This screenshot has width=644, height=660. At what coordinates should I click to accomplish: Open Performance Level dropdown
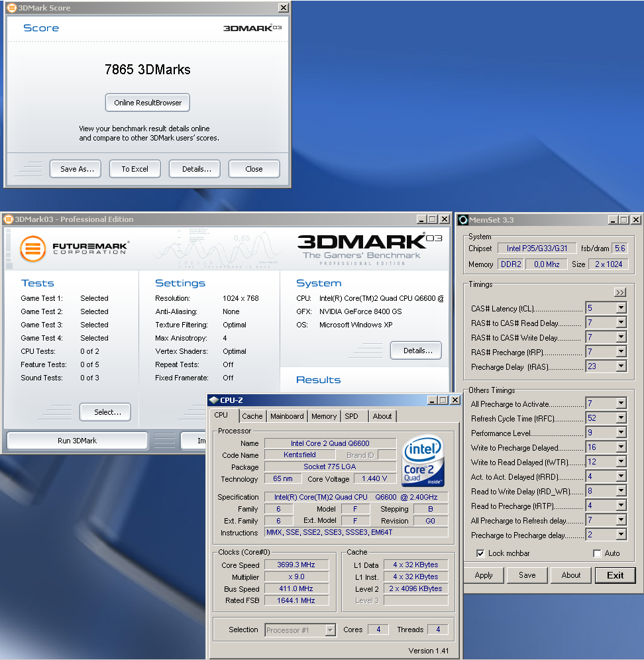point(621,432)
